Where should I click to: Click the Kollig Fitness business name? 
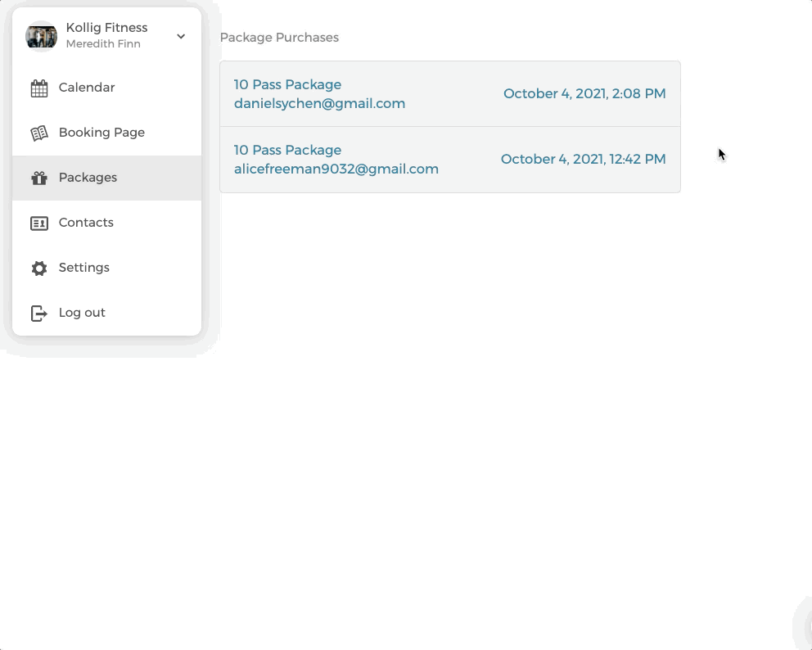(x=106, y=28)
